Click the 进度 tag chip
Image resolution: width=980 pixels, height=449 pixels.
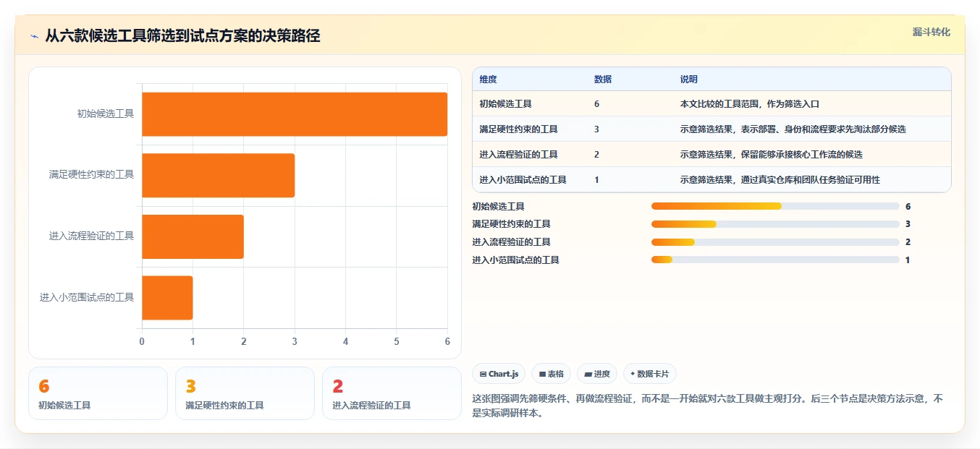(x=597, y=374)
